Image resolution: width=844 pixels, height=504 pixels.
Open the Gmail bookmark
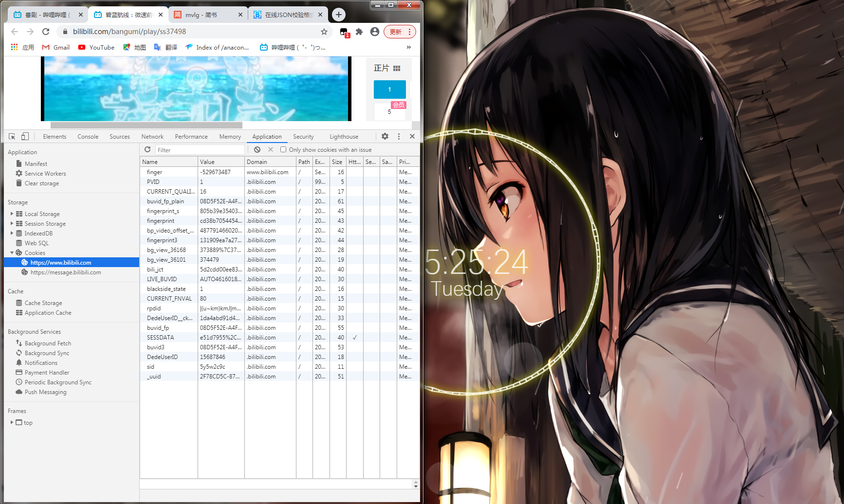[x=56, y=47]
